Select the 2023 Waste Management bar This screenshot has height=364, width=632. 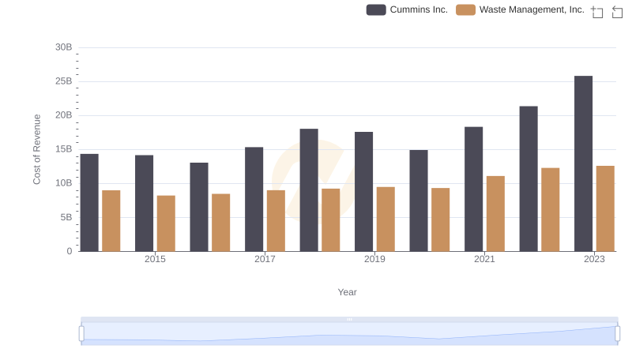click(605, 208)
